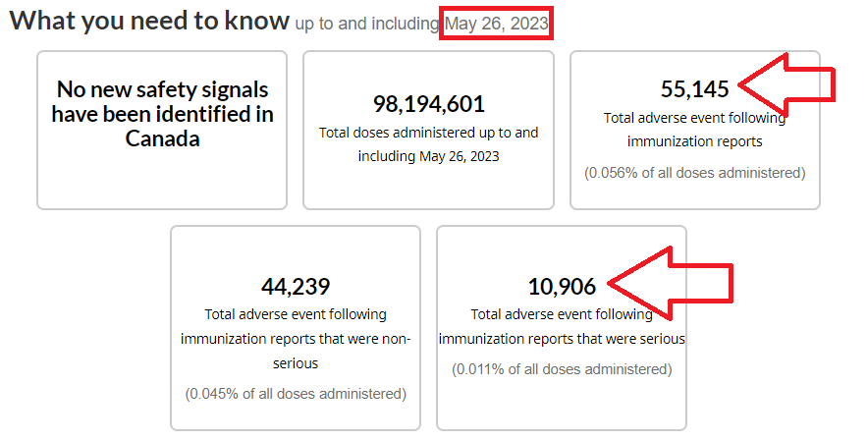Click the 0.011% of all doses note
The width and height of the screenshot is (868, 440).
562,369
